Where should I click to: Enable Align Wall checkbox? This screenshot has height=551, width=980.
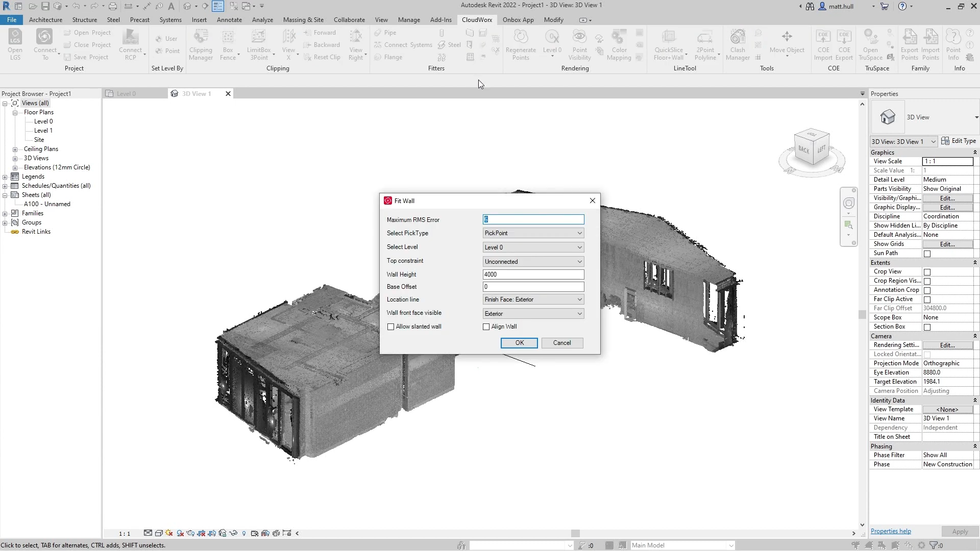click(486, 327)
